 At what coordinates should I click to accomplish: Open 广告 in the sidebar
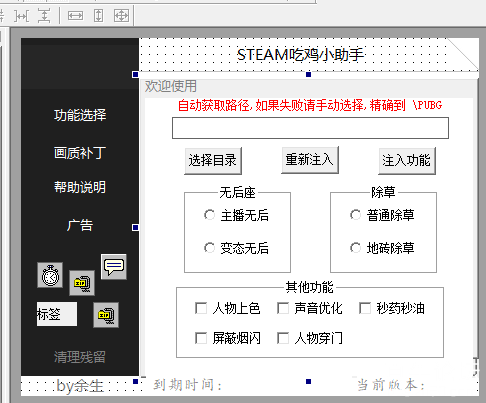click(x=80, y=225)
